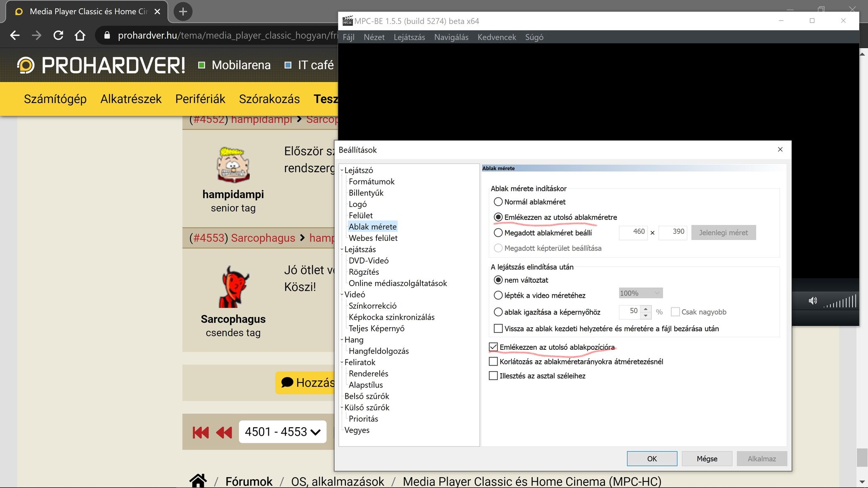The height and width of the screenshot is (488, 868).
Task: Open the Súgó menu
Action: tap(534, 37)
